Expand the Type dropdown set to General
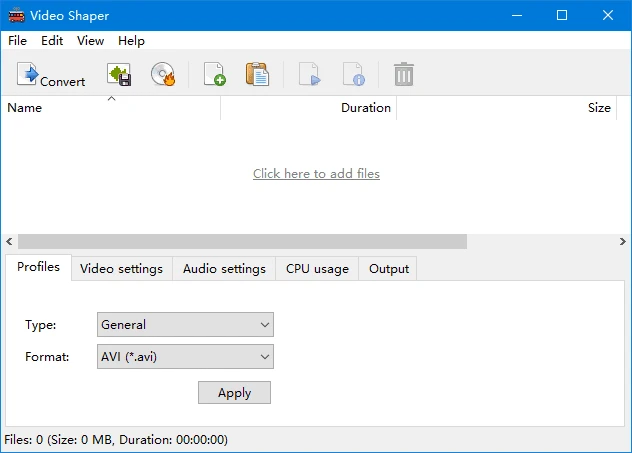The width and height of the screenshot is (632, 453). click(185, 325)
